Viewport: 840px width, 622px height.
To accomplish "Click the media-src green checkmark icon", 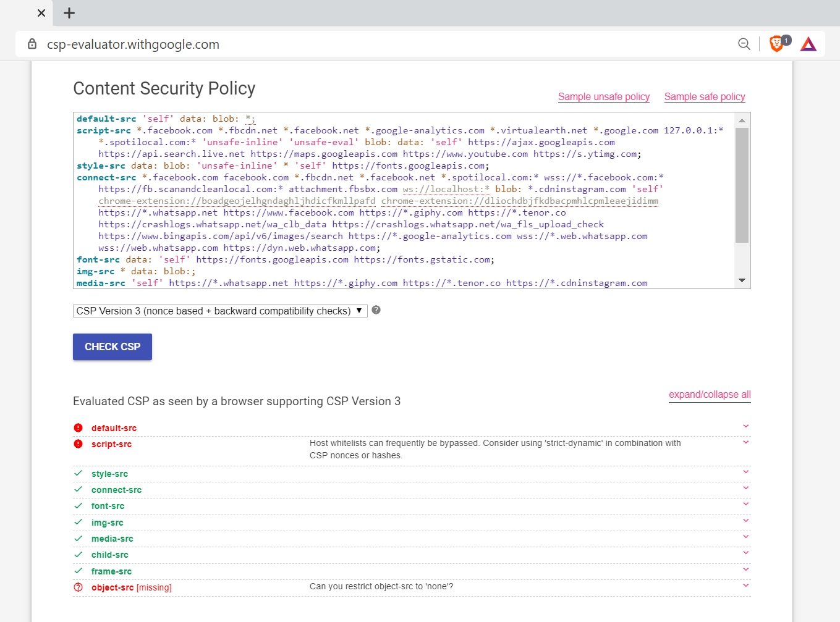I will click(x=78, y=538).
